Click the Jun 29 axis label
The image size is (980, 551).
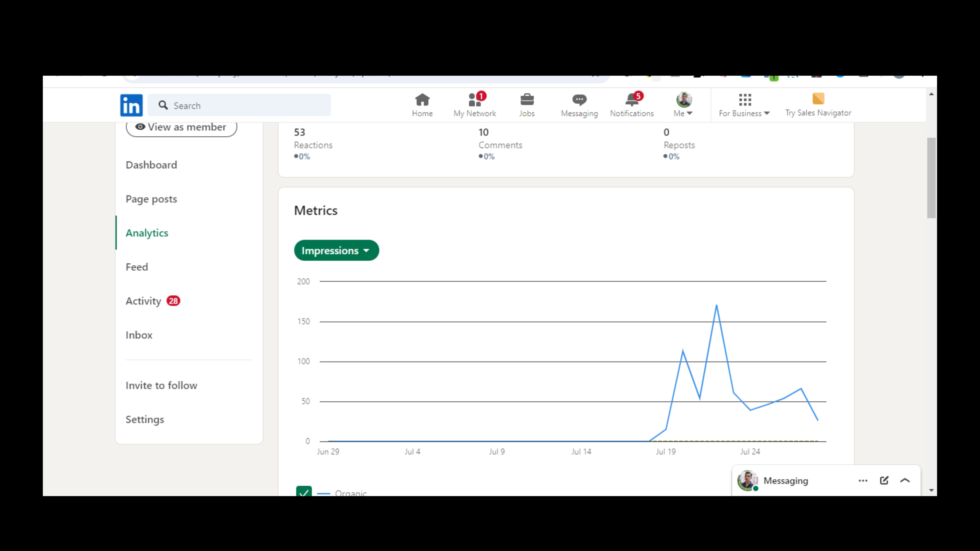328,452
